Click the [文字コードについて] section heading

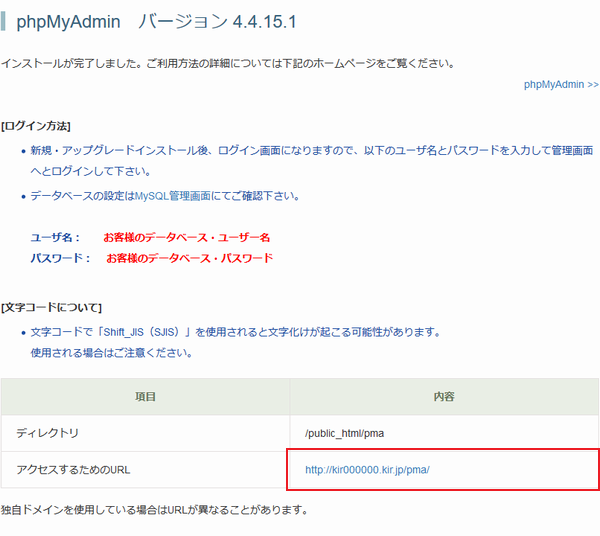[x=51, y=308]
